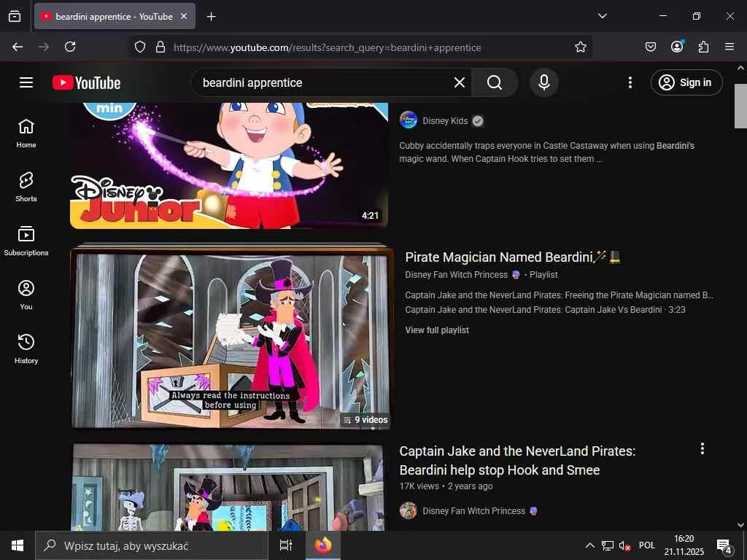This screenshot has width=747, height=560.
Task: Open a new tab with the plus button
Action: tap(211, 17)
